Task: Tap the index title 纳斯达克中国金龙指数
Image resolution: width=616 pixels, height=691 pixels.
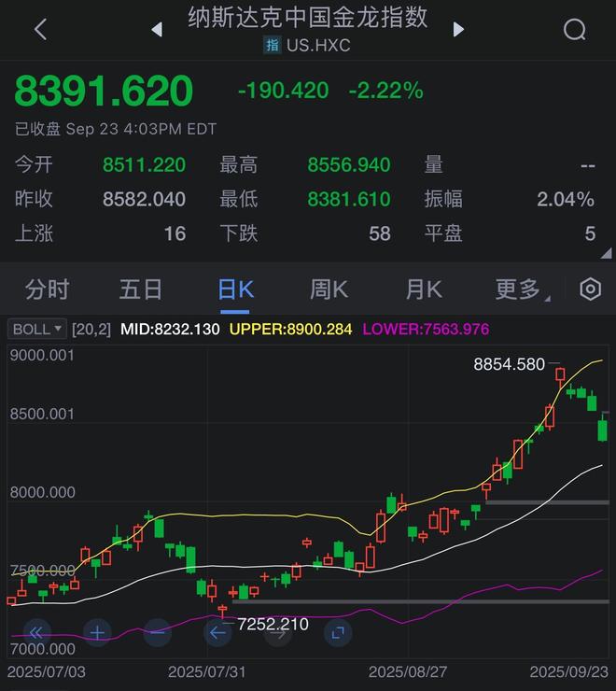Action: (x=308, y=18)
